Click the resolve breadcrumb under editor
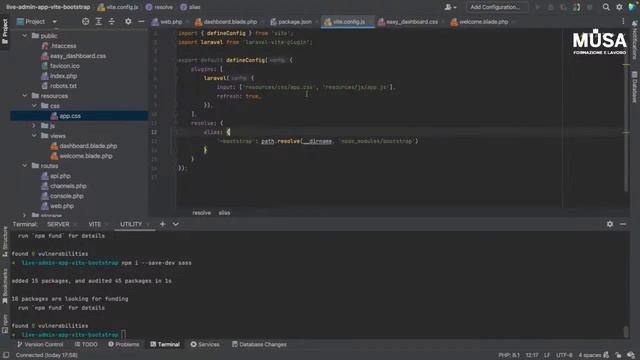Screen dimensions: 640x360 pos(201,213)
